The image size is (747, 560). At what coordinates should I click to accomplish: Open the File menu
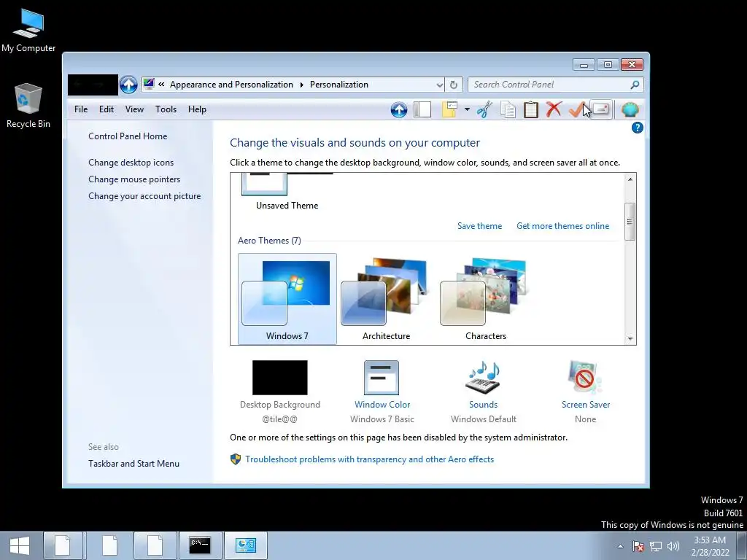81,109
